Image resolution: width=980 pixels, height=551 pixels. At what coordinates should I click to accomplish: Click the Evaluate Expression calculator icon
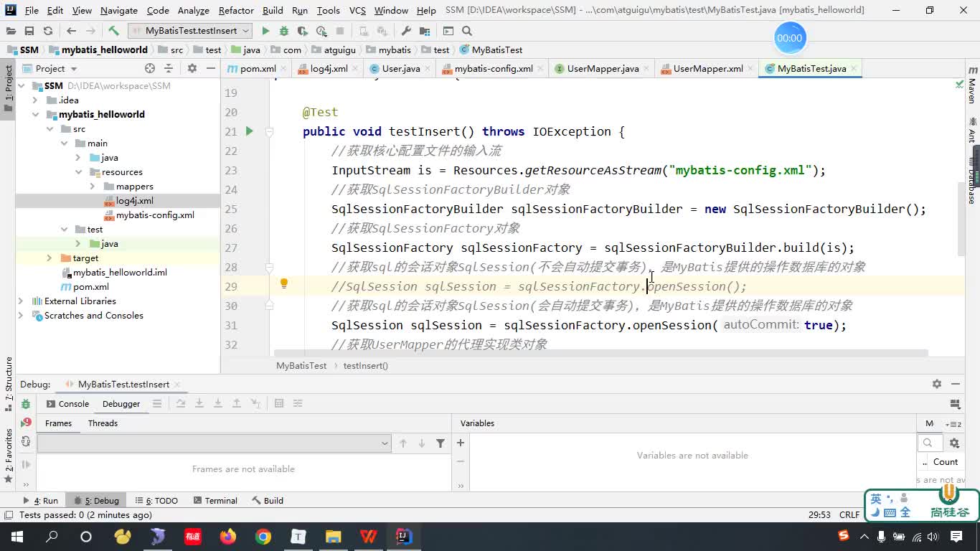(279, 404)
